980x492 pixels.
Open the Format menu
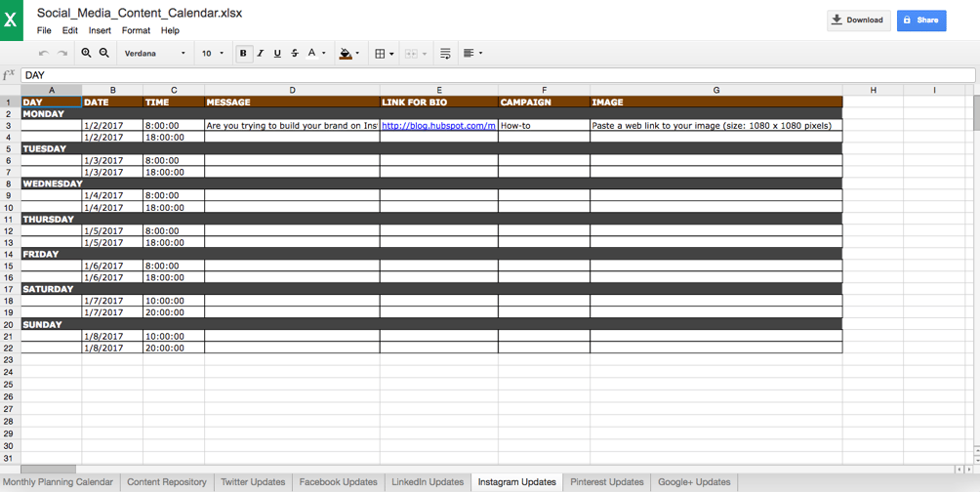[x=136, y=30]
